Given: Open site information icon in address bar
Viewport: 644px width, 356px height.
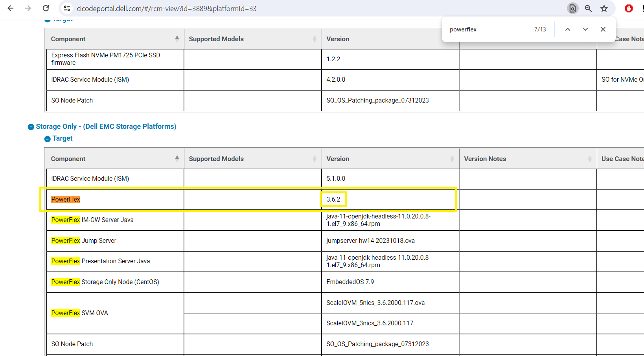Looking at the screenshot, I should [x=67, y=8].
